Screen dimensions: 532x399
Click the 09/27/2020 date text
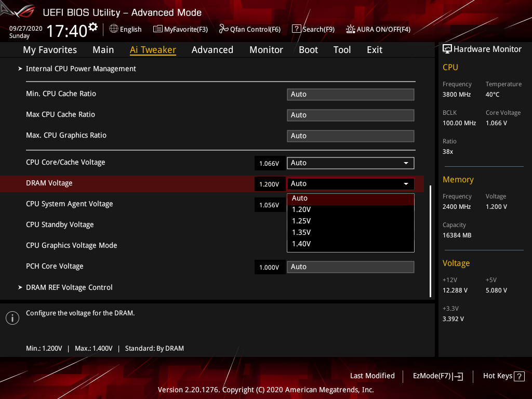pyautogui.click(x=26, y=29)
